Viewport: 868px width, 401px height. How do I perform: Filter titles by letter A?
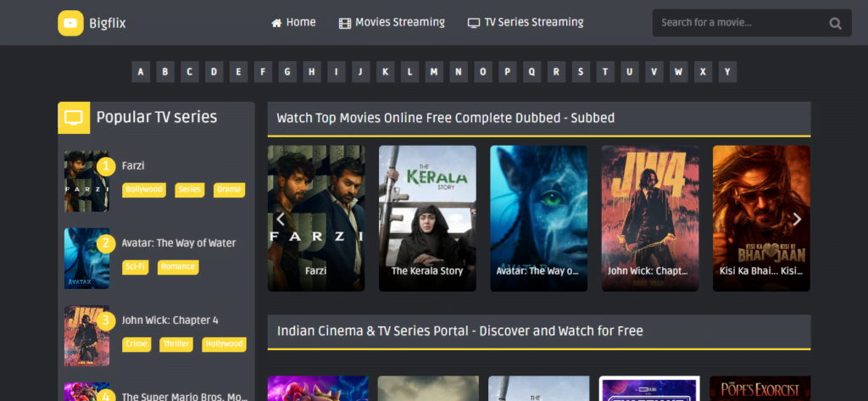pyautogui.click(x=141, y=72)
